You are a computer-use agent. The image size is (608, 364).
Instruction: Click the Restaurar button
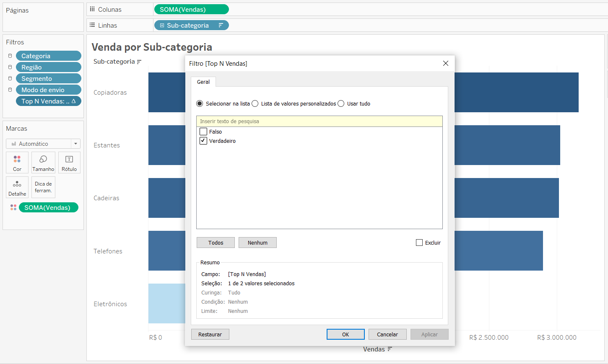pos(210,334)
